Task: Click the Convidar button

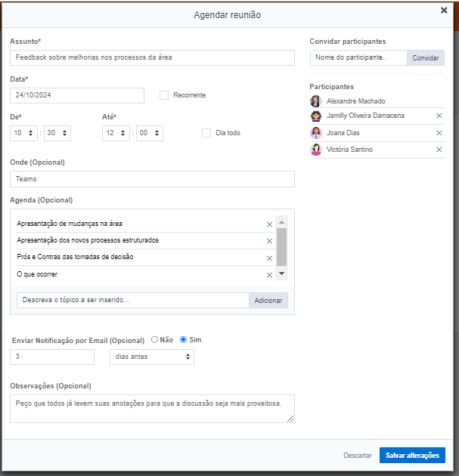Action: coord(425,57)
